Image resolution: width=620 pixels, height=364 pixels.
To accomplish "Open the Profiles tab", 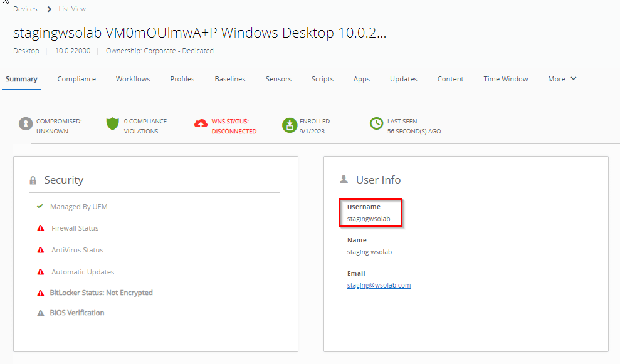I will pyautogui.click(x=182, y=79).
